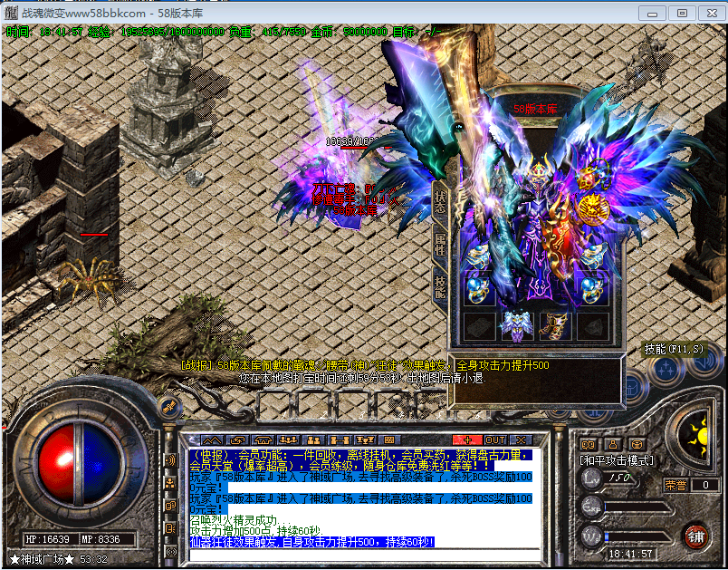Maximize the game window
728x570 pixels.
[682, 13]
